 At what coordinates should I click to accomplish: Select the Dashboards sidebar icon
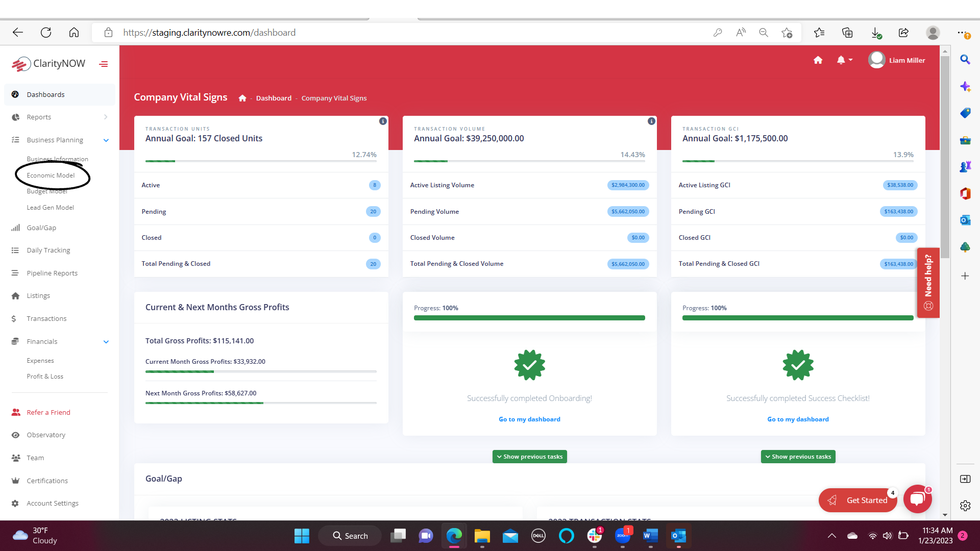[15, 94]
